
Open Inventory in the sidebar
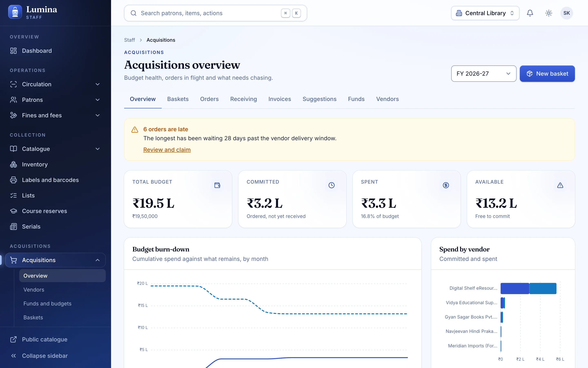55,164
